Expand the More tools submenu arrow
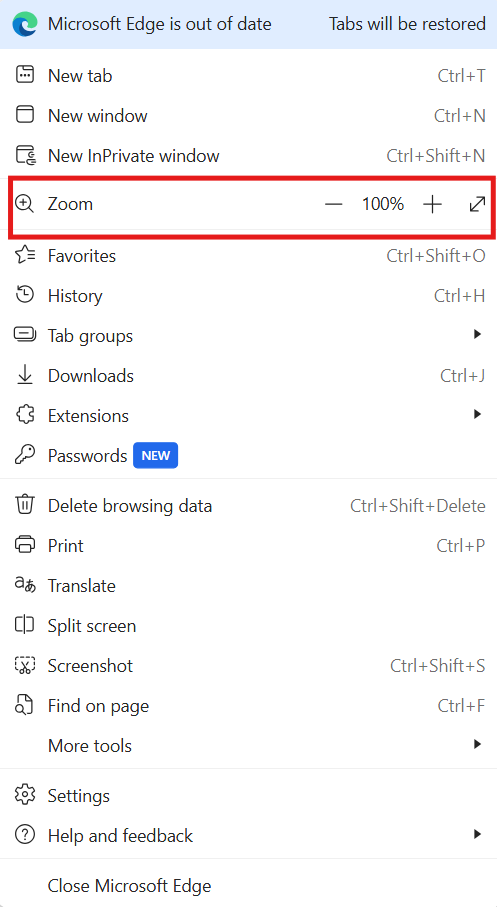This screenshot has width=497, height=907. pyautogui.click(x=477, y=744)
